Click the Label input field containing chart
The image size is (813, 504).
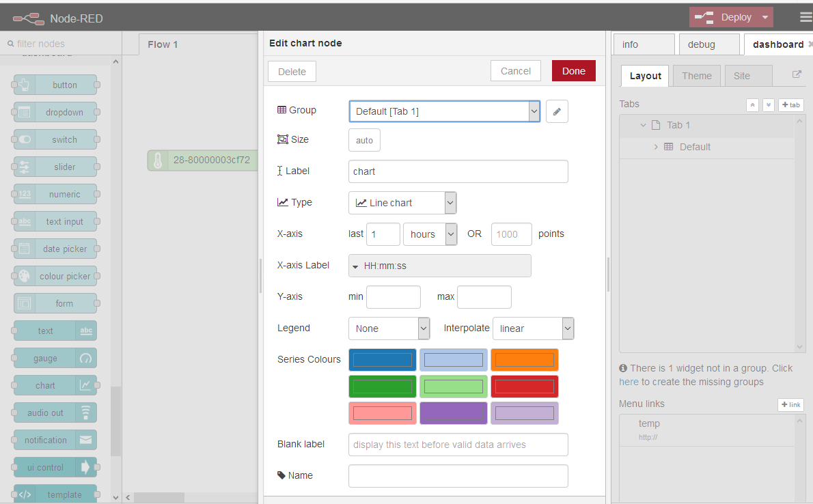point(458,171)
